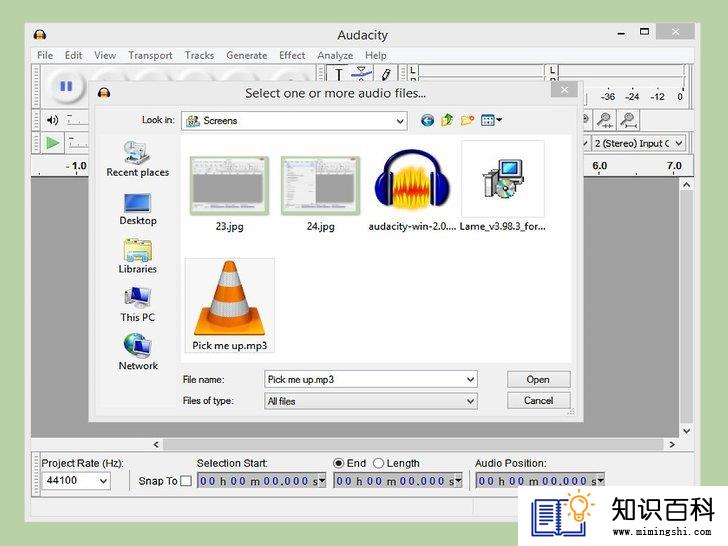The height and width of the screenshot is (546, 728).
Task: Select the Envelope tool
Action: coord(362,73)
